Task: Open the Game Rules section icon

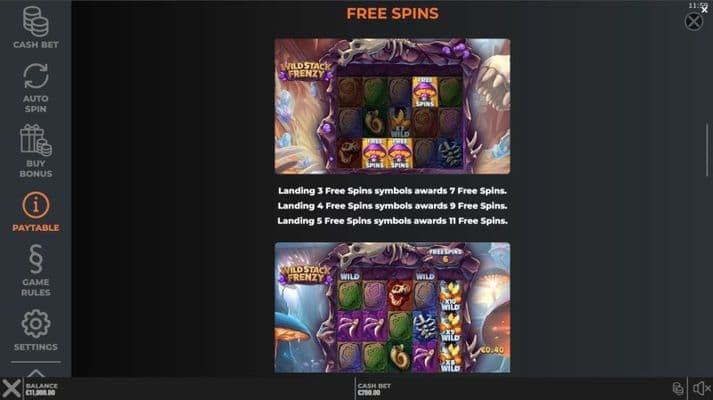Action: tap(35, 259)
